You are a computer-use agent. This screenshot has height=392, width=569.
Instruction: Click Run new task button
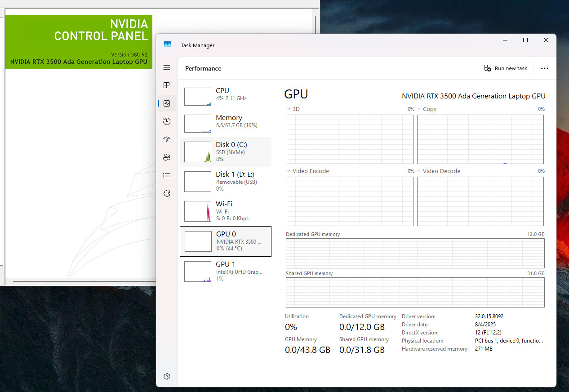click(x=506, y=68)
